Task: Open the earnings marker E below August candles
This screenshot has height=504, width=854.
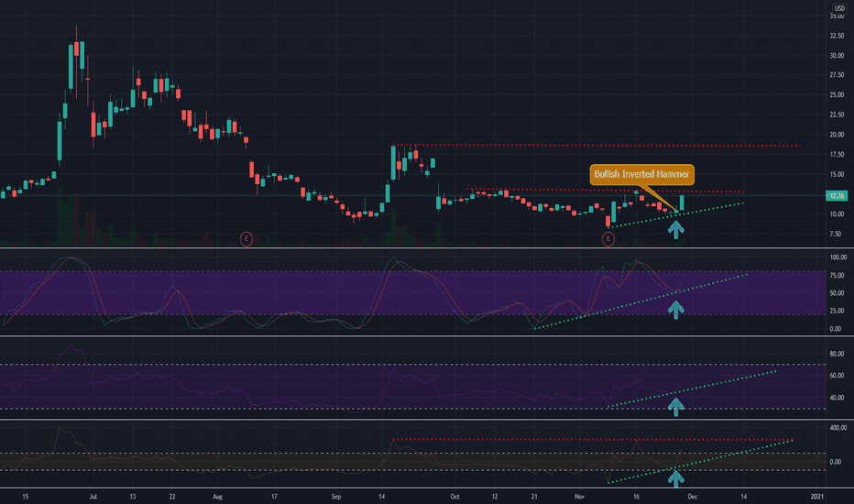Action: point(246,238)
